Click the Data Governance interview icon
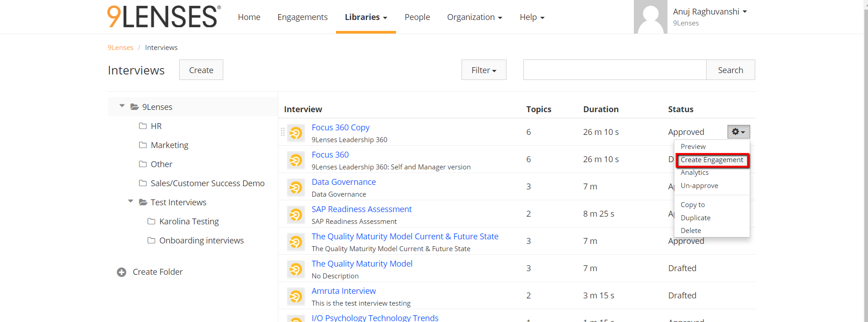 (296, 188)
